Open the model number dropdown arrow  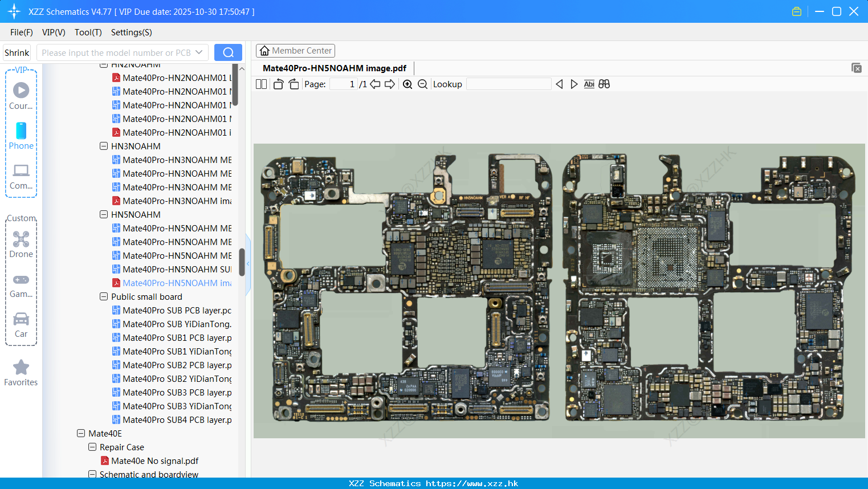[x=199, y=52]
